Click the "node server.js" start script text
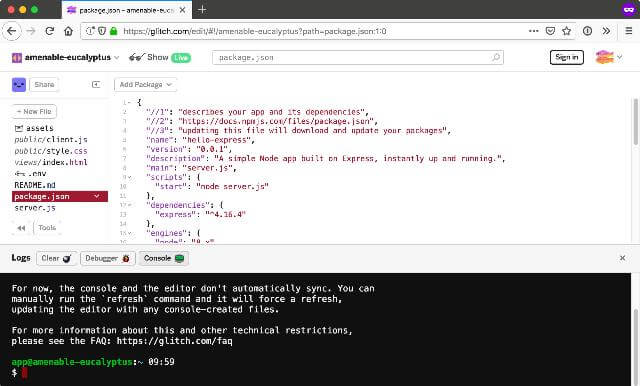640x386 pixels. [233, 186]
